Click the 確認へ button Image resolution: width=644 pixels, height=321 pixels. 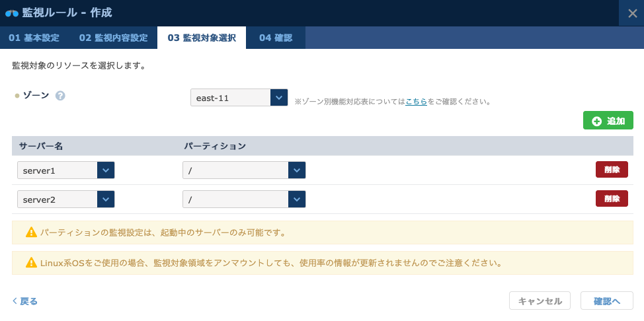[x=606, y=301]
